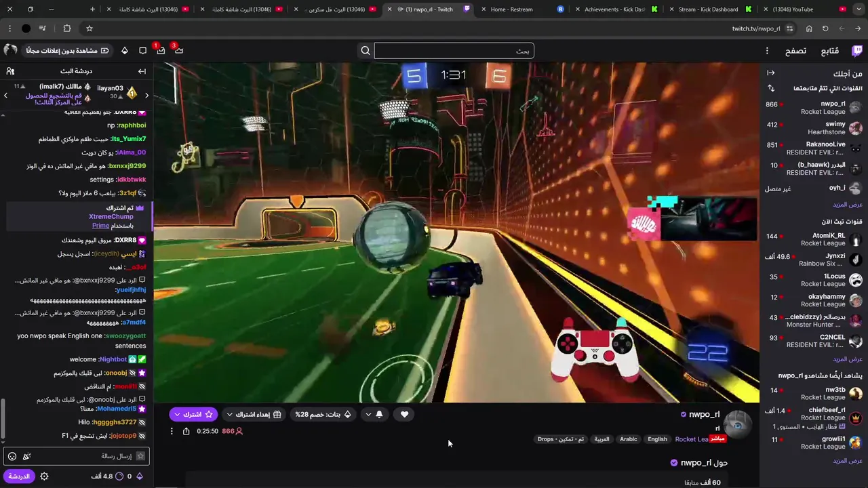This screenshot has height=488, width=868.
Task: Click the chat cheer sparkle icon
Action: coord(26,456)
